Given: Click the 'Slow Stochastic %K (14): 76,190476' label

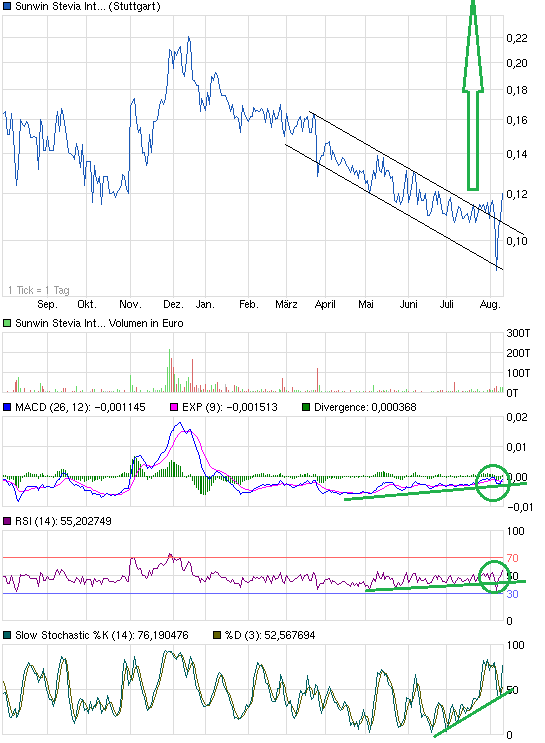Looking at the screenshot, I should pos(101,635).
